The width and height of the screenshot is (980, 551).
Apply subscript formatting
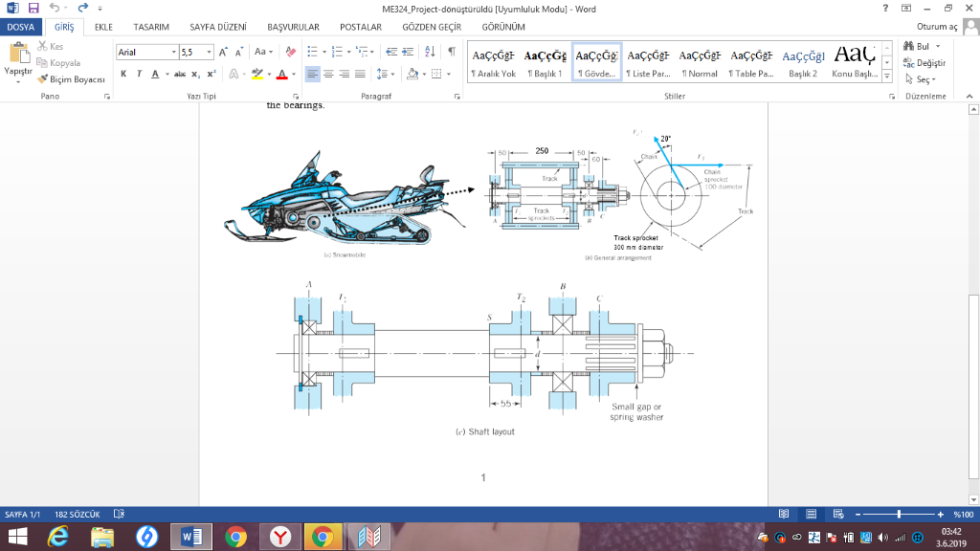tap(195, 75)
